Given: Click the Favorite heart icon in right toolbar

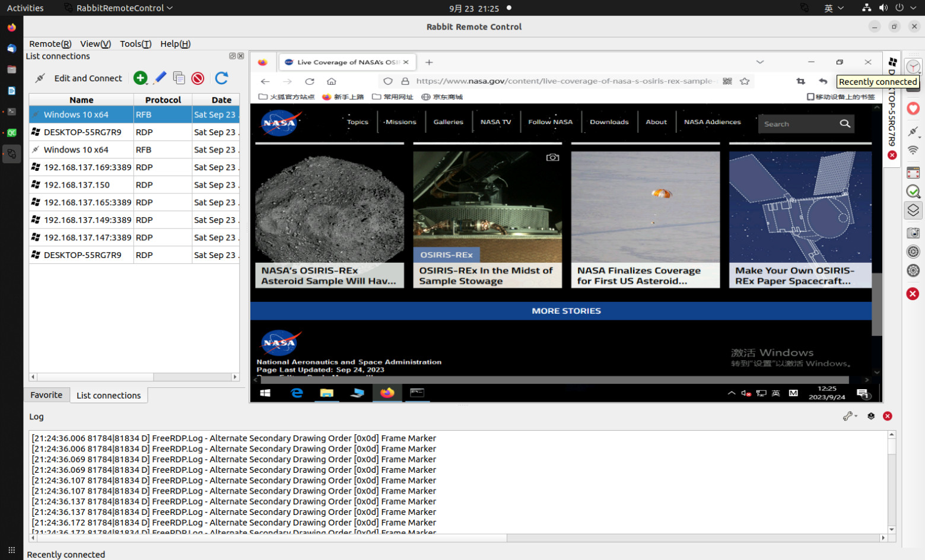Looking at the screenshot, I should 913,109.
